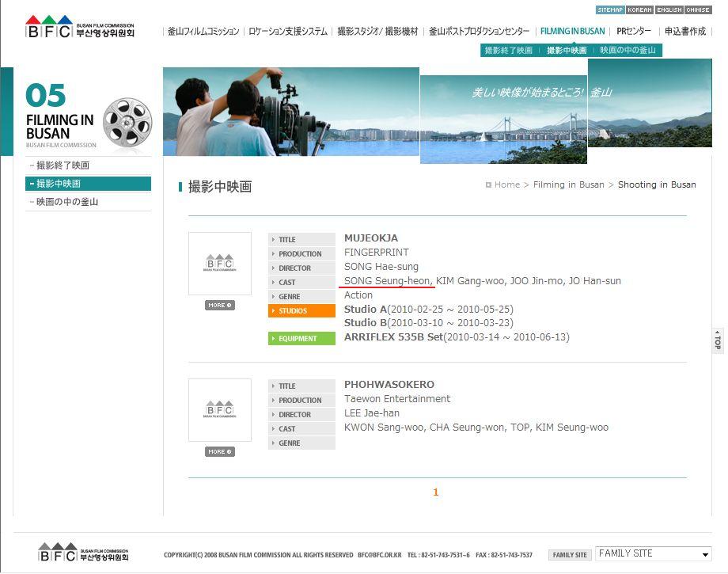Click the banner image with Busan bridge

point(503,120)
